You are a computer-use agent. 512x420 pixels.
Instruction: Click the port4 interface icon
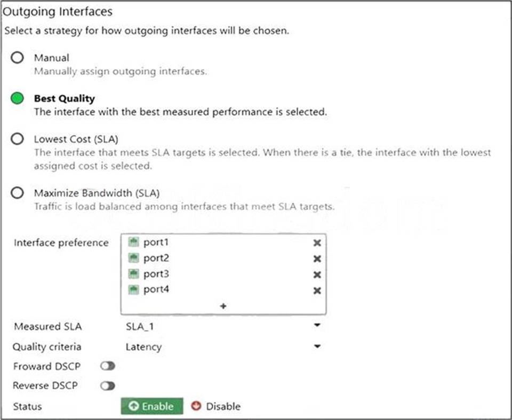pyautogui.click(x=134, y=289)
